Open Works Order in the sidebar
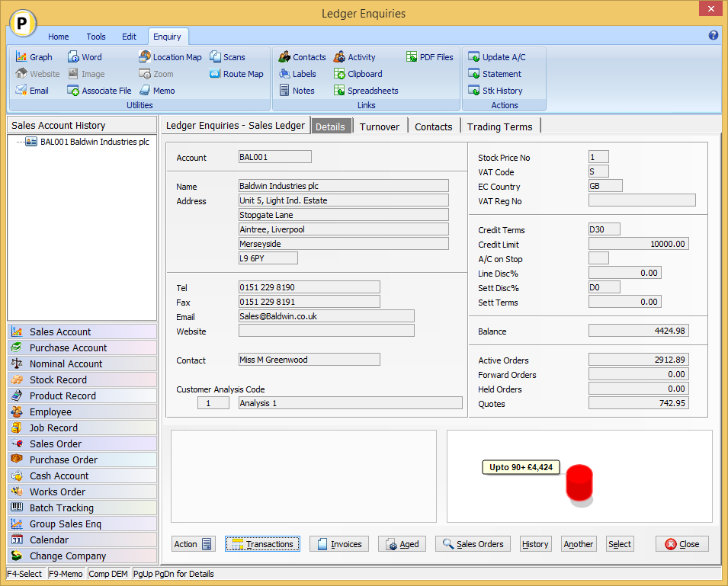This screenshot has height=586, width=728. [x=82, y=492]
